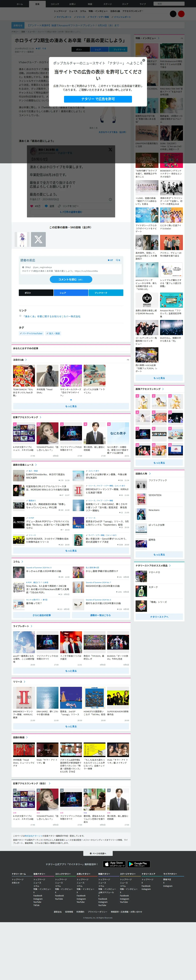The image size is (196, 980).
Task: Open the 話題の動画 heading link
Action: (20, 737)
